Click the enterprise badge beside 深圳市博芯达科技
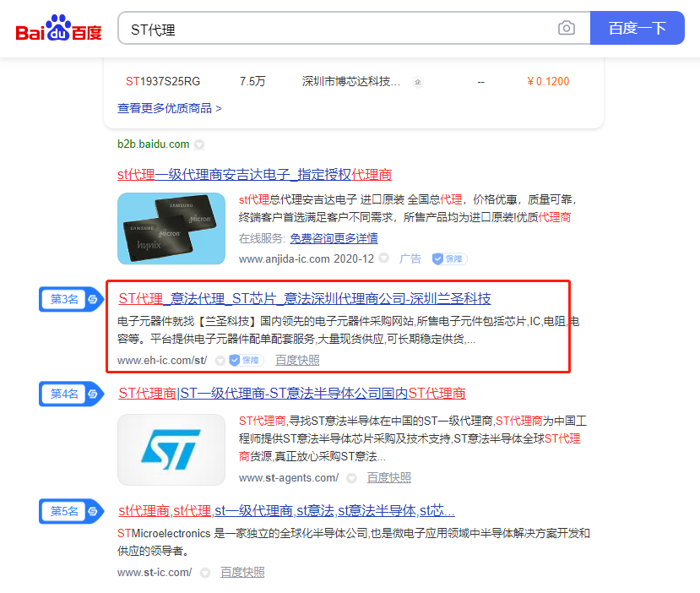 418,82
